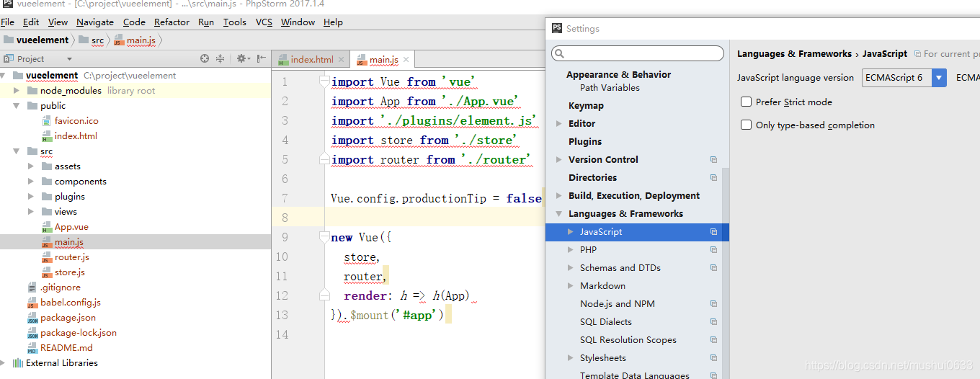Viewport: 980px width, 379px height.
Task: Collapse the public folder arrow
Action: 17,106
